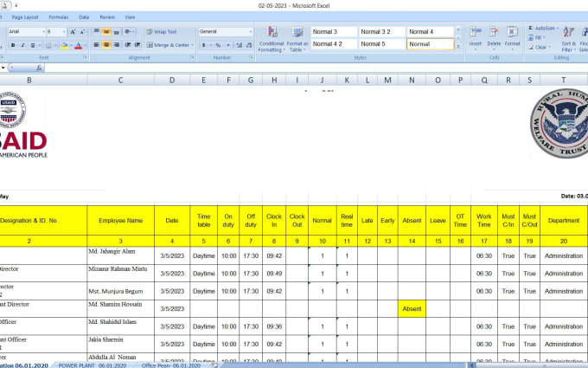Toggle bold formatting in Font group

pyautogui.click(x=13, y=45)
